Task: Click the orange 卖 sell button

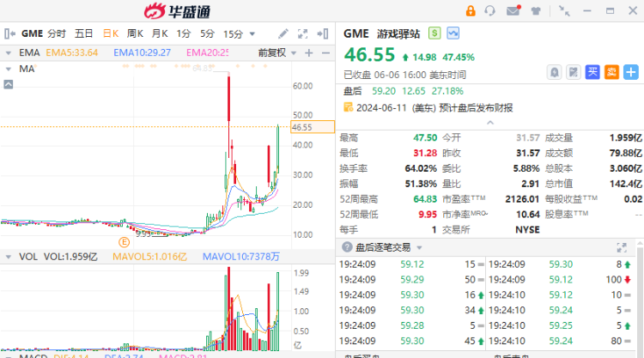Action: coord(611,72)
